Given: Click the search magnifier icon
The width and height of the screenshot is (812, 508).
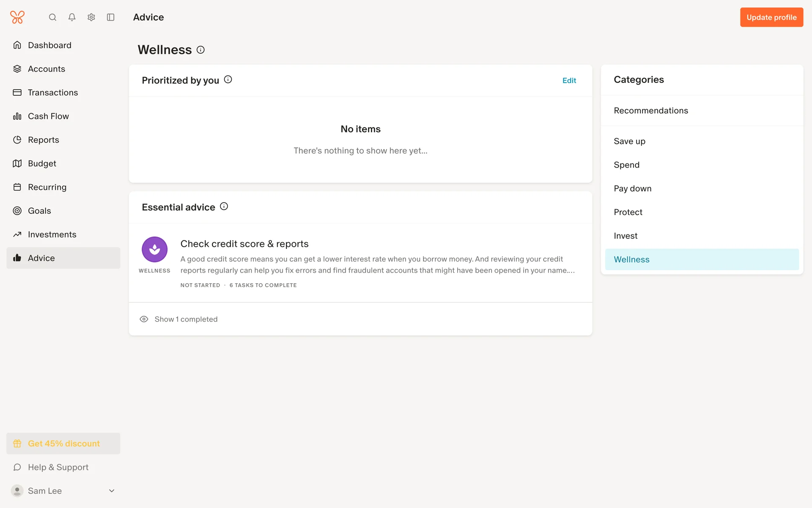Looking at the screenshot, I should [52, 17].
